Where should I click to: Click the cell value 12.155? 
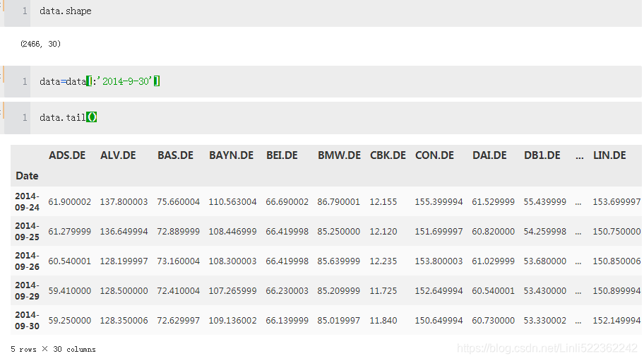(x=383, y=201)
